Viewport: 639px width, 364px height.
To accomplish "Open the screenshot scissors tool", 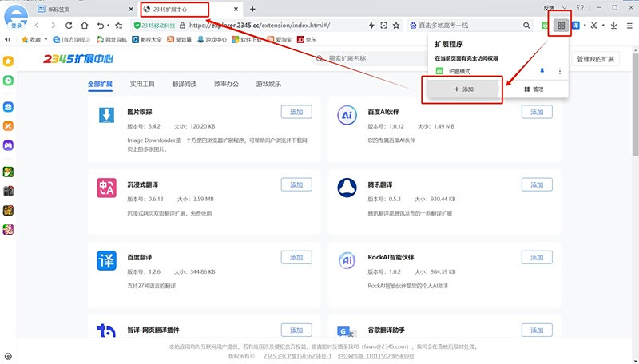I will pos(594,26).
